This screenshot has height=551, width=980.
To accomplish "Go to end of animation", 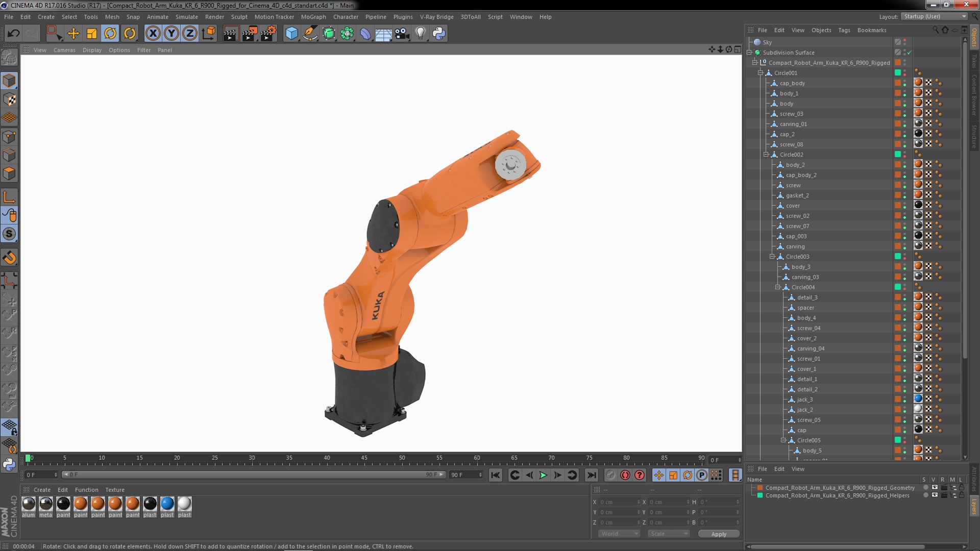I will coord(591,475).
